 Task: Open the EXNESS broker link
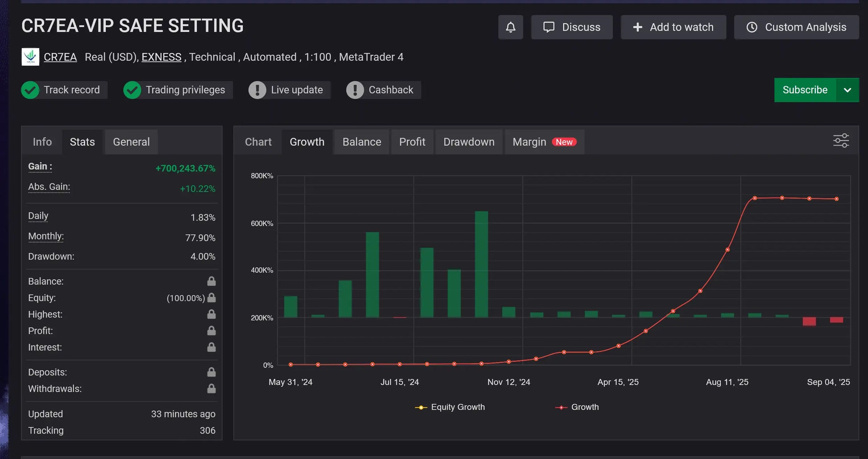[x=161, y=57]
